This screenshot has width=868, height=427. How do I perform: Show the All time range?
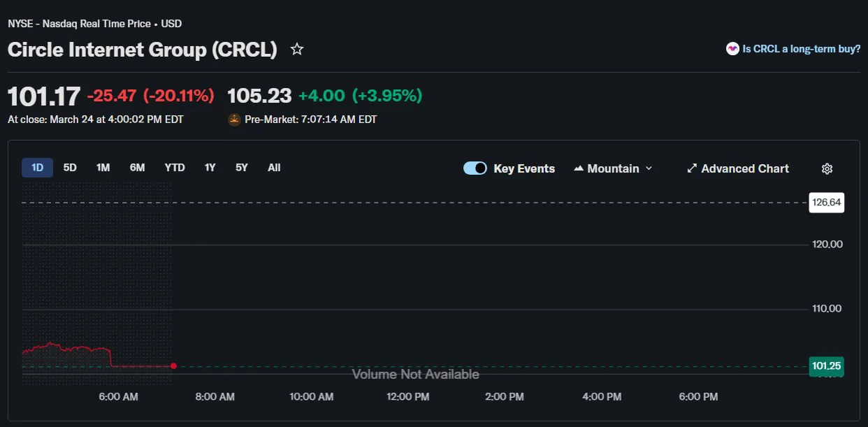pyautogui.click(x=274, y=168)
